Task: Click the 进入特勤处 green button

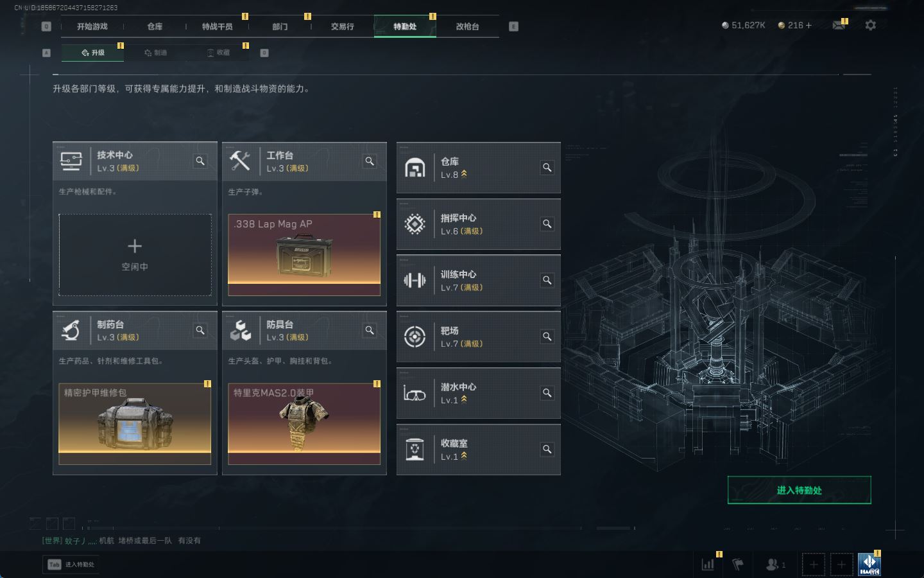Action: pyautogui.click(x=799, y=490)
